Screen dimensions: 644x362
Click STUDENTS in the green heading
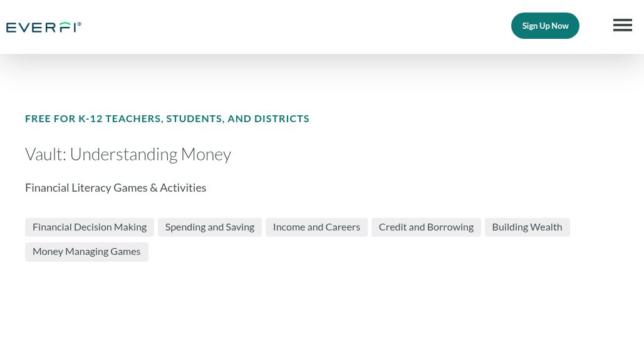[195, 118]
